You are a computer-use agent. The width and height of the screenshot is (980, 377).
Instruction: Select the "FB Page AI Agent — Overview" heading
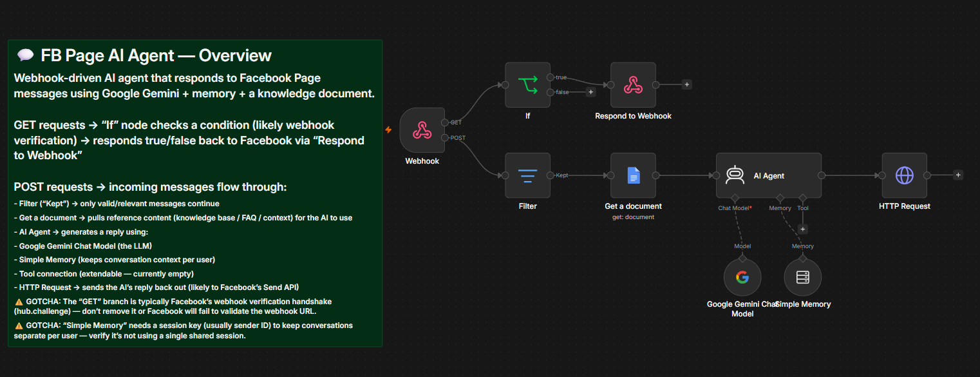(156, 55)
